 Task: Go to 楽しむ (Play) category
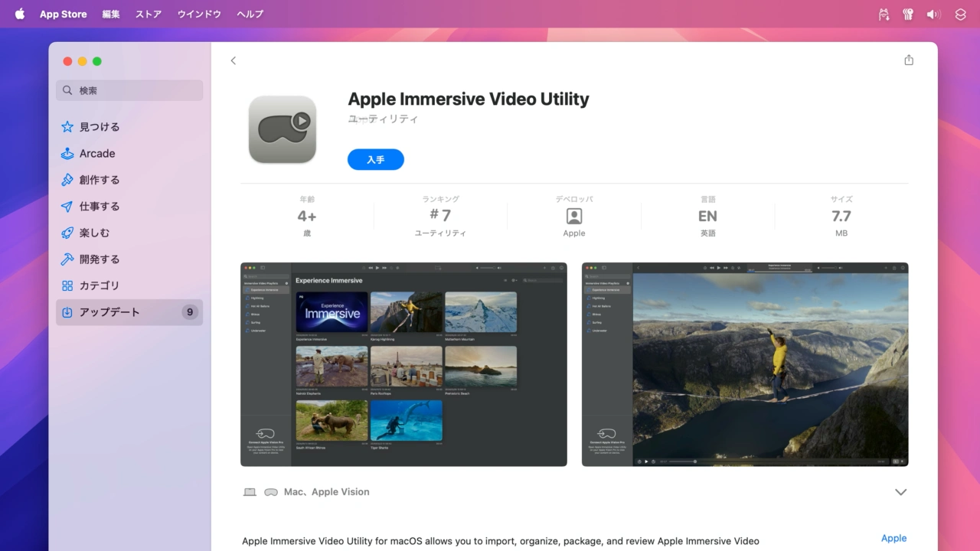95,233
